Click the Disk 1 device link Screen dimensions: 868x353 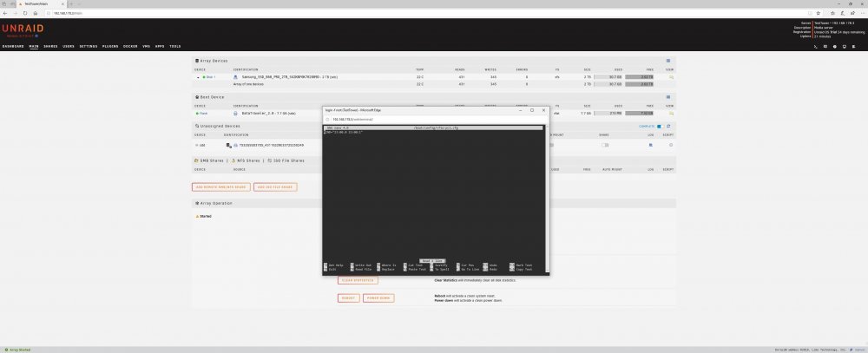click(211, 77)
